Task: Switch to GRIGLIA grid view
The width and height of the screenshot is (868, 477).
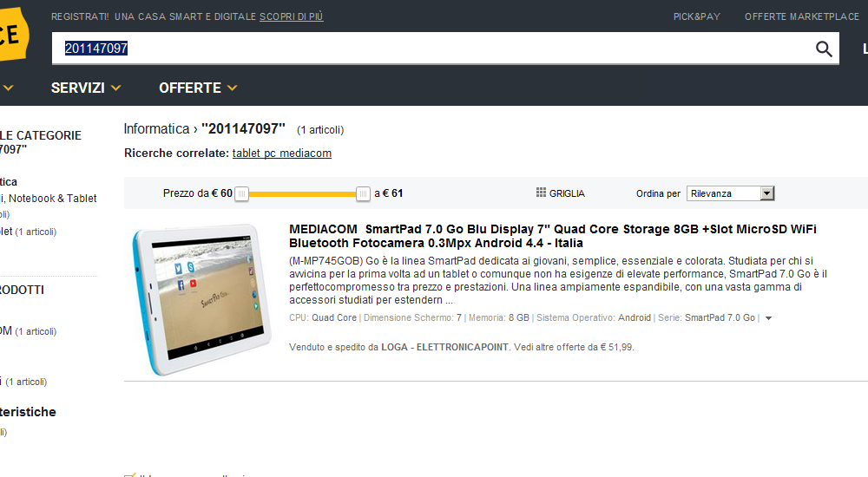Action: point(560,193)
